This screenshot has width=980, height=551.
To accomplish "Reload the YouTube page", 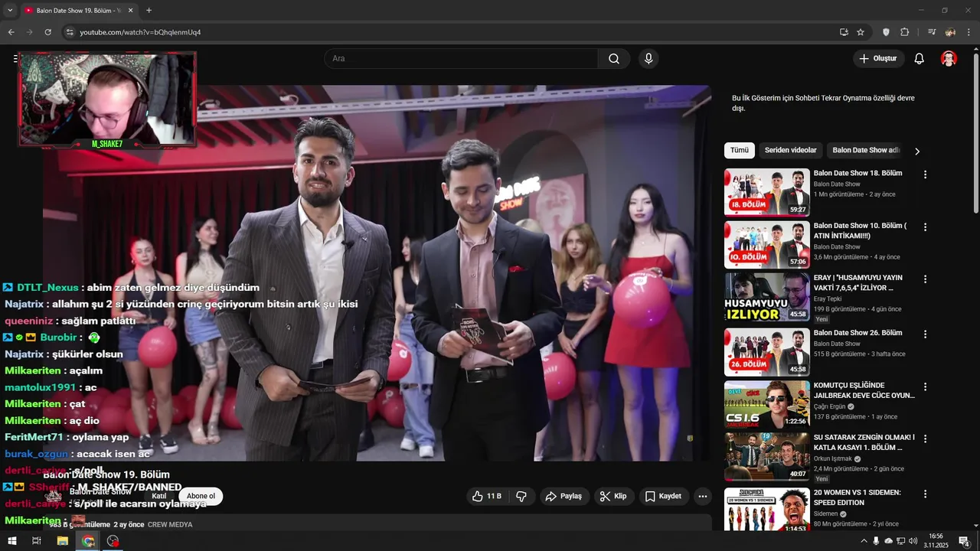I will (x=47, y=32).
